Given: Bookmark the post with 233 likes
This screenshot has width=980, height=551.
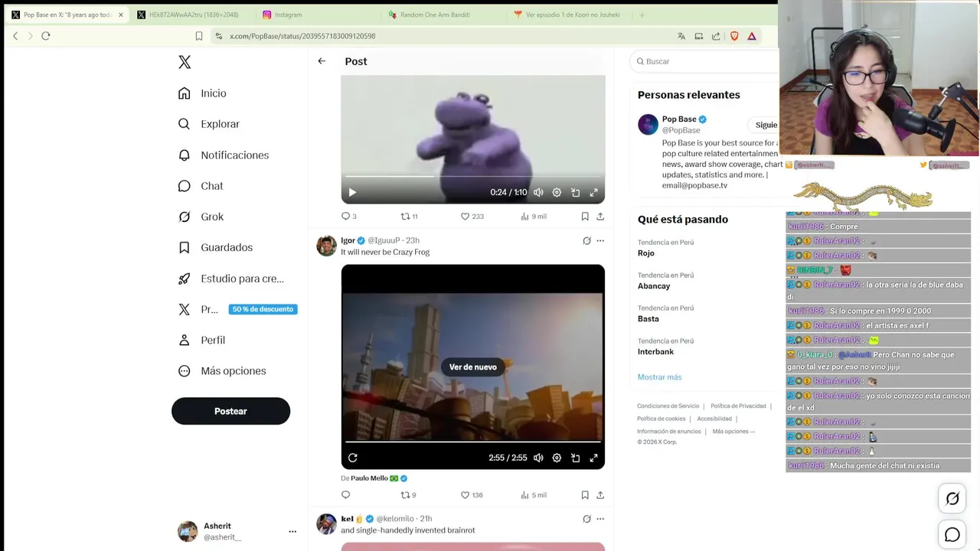Looking at the screenshot, I should pos(585,217).
